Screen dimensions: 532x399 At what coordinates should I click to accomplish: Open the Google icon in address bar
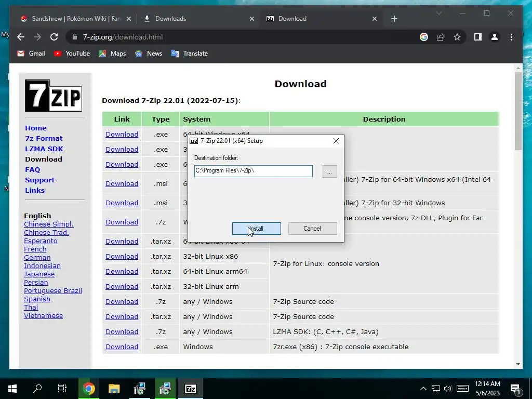click(424, 37)
